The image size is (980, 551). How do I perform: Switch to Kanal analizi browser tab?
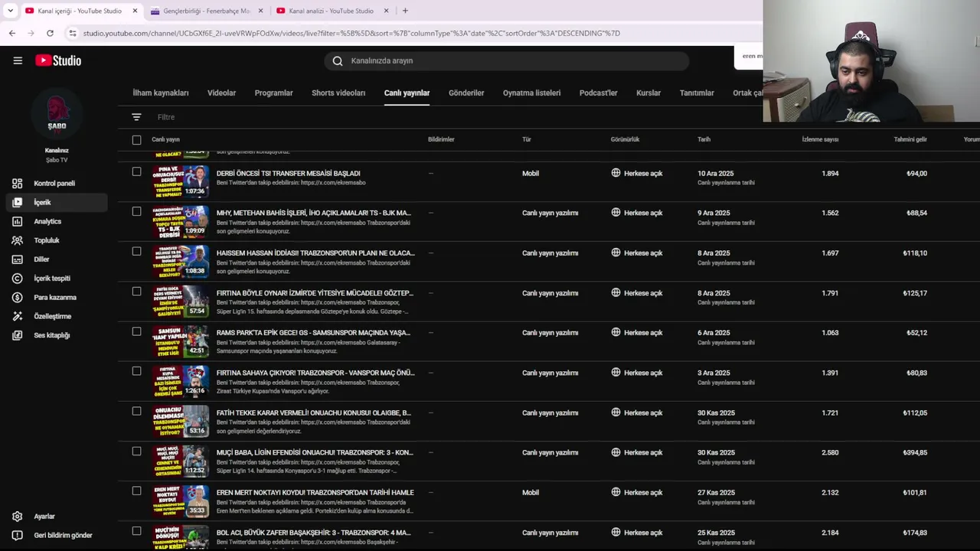[331, 11]
